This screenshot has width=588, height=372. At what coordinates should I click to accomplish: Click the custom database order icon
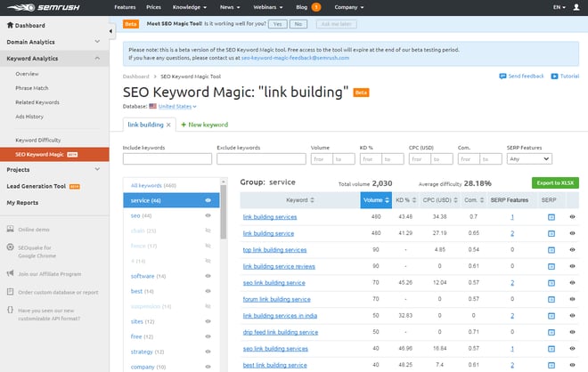coord(10,291)
